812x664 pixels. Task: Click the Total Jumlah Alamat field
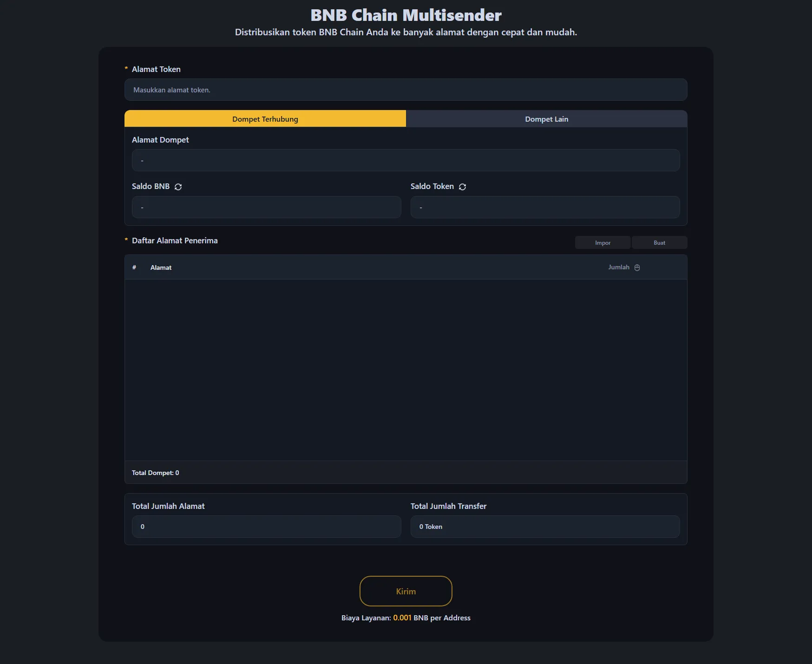[x=266, y=527]
